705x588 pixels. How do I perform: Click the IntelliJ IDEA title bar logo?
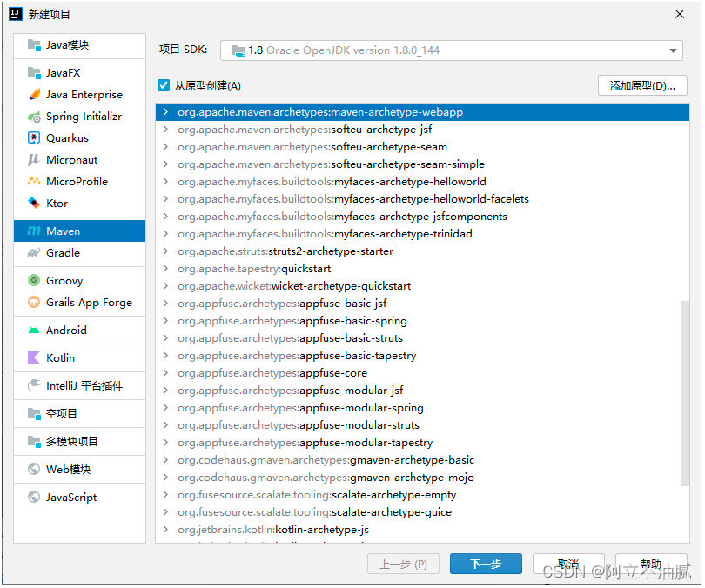click(x=16, y=14)
